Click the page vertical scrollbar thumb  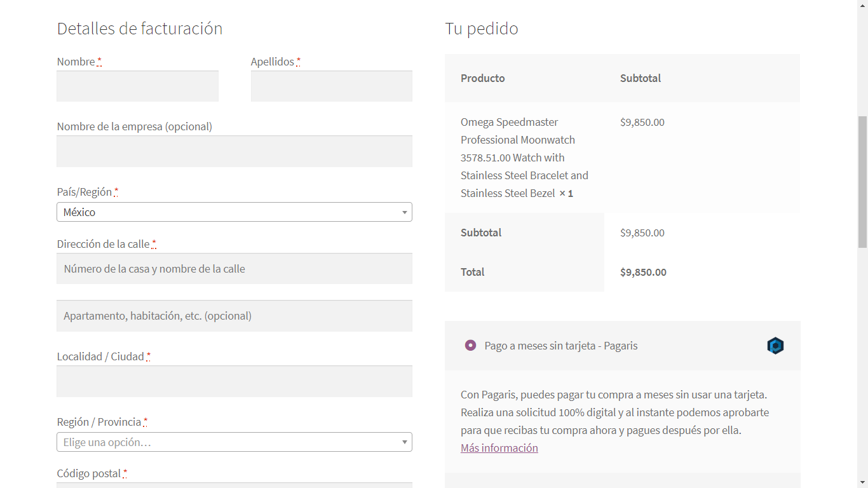click(862, 182)
